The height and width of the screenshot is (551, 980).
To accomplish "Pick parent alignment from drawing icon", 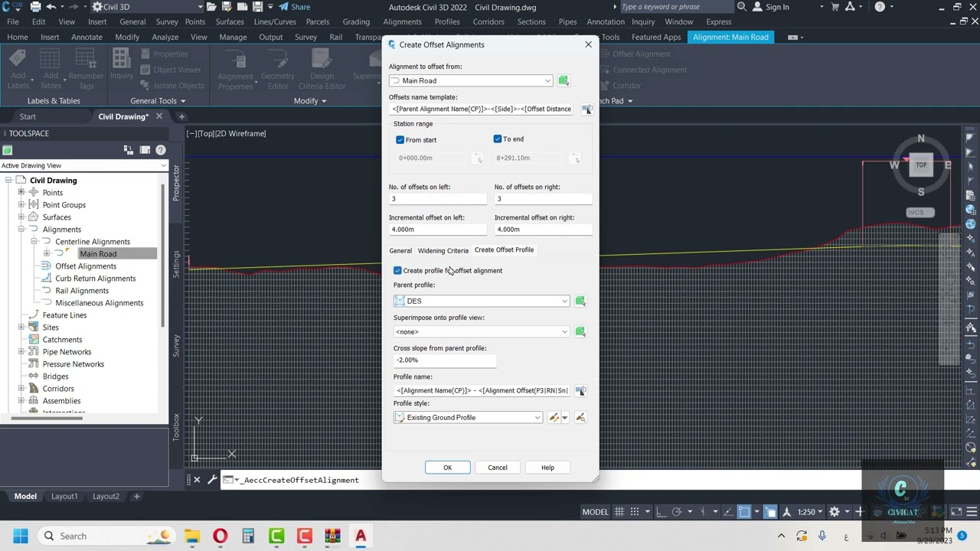I will tap(563, 80).
